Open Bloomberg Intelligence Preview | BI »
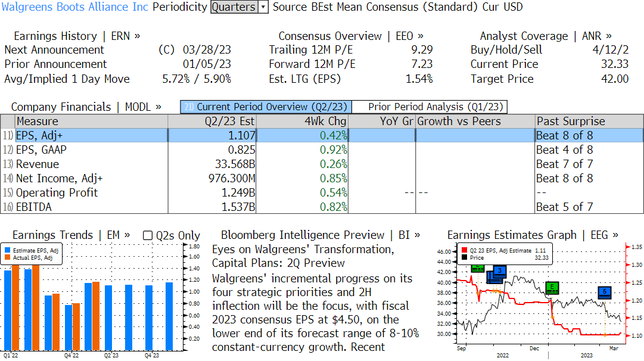This screenshot has width=644, height=361. (x=321, y=235)
